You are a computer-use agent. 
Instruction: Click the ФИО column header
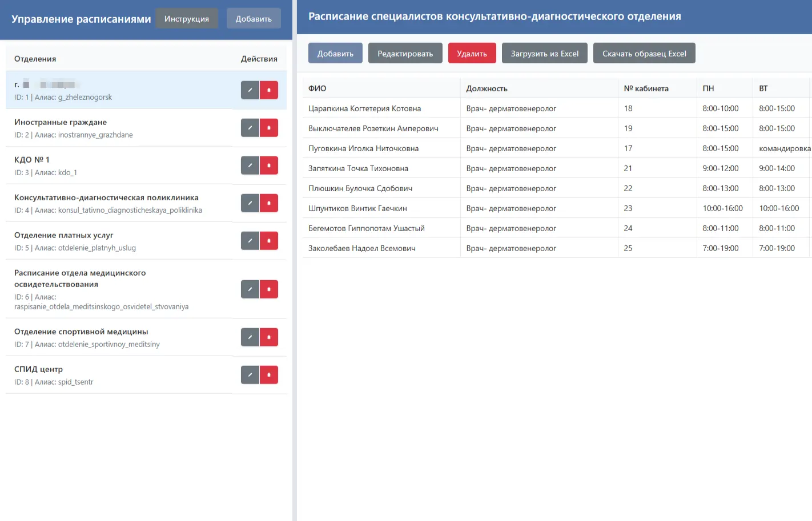click(317, 88)
